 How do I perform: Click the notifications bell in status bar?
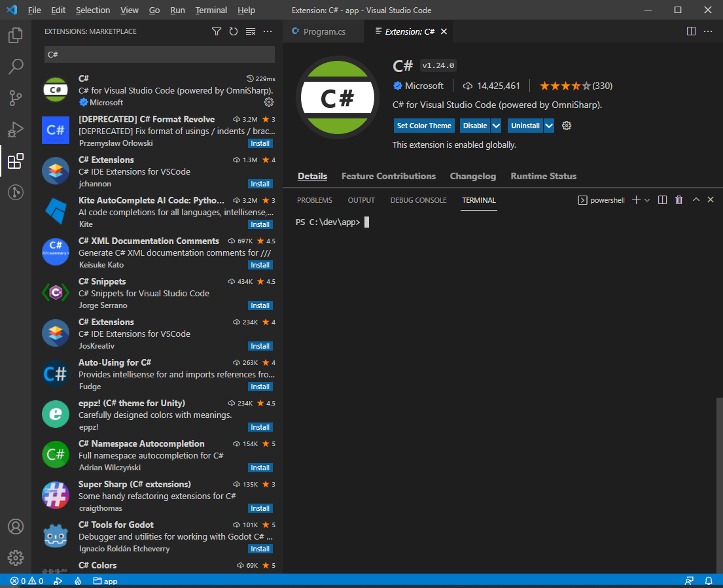tap(709, 581)
